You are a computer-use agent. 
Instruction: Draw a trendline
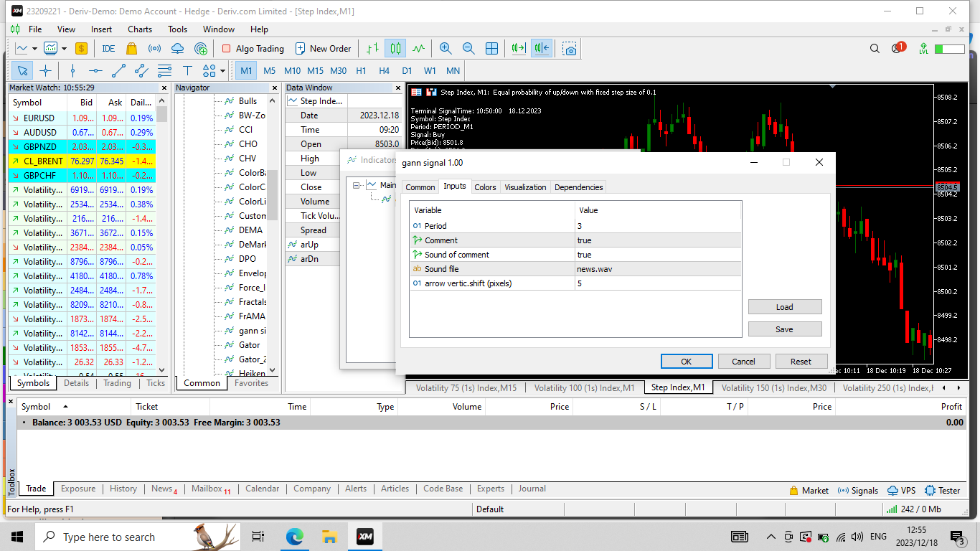pos(118,70)
